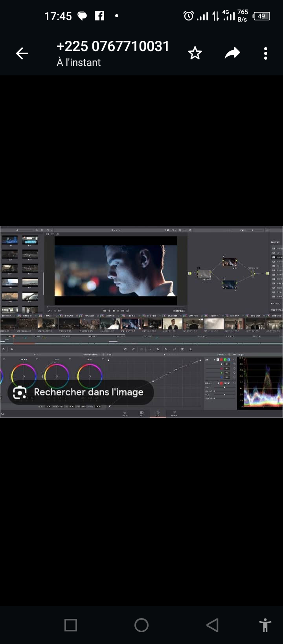Viewport: 283px width, 644px height.
Task: Open the Curves palette icon
Action: (x=125, y=349)
